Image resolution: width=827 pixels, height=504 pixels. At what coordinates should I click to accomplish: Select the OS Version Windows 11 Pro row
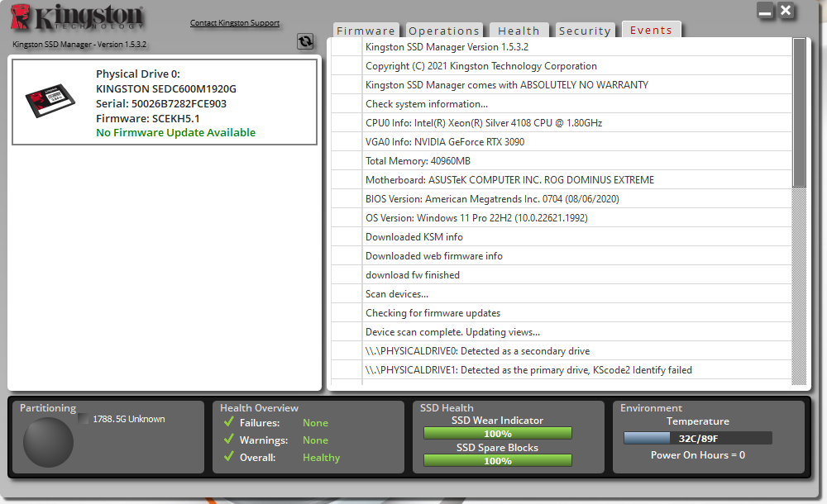click(562, 218)
